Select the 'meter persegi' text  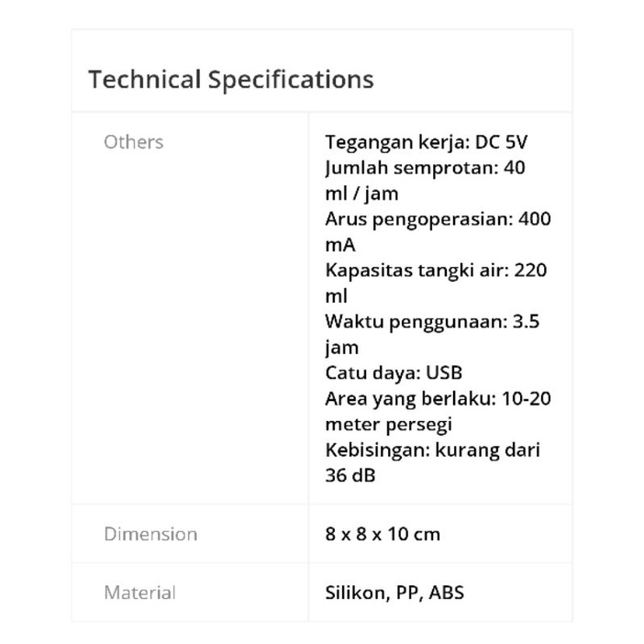pyautogui.click(x=389, y=426)
